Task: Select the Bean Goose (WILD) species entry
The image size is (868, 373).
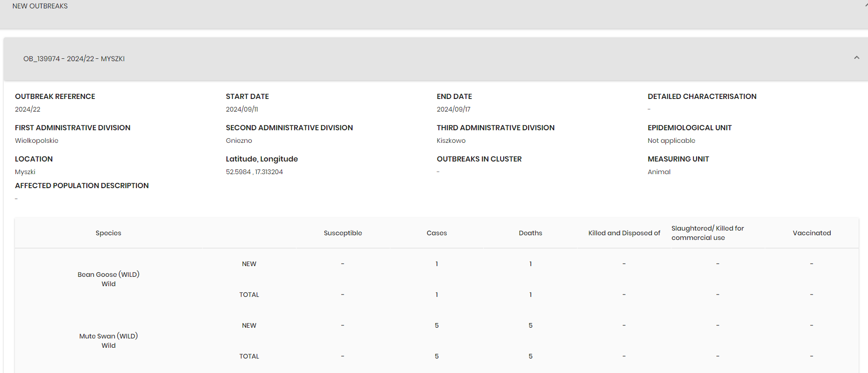Action: (x=108, y=274)
